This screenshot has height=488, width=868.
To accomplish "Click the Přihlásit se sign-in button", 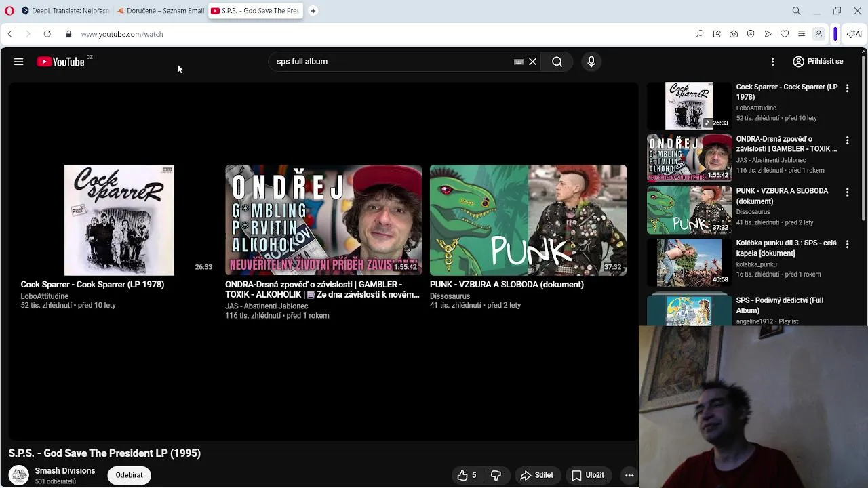I will click(818, 62).
